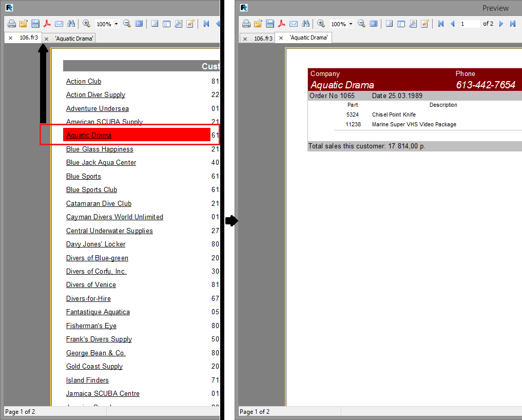Toggle full screen in right window

point(374,24)
